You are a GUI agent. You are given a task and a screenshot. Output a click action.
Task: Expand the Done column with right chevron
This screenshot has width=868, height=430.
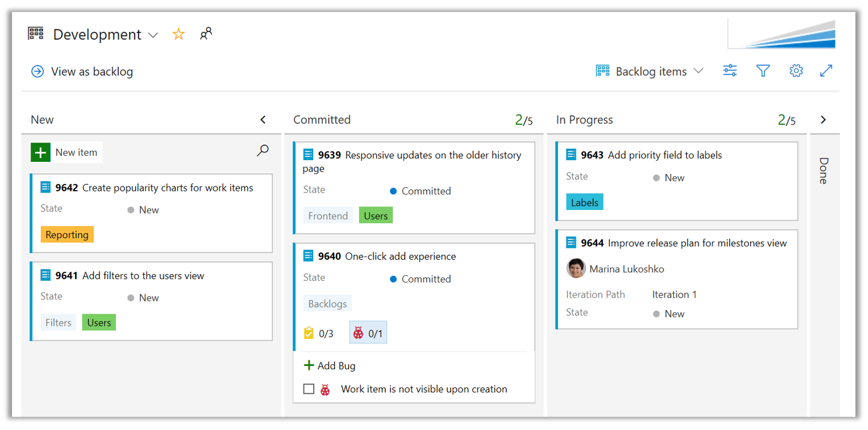point(822,120)
